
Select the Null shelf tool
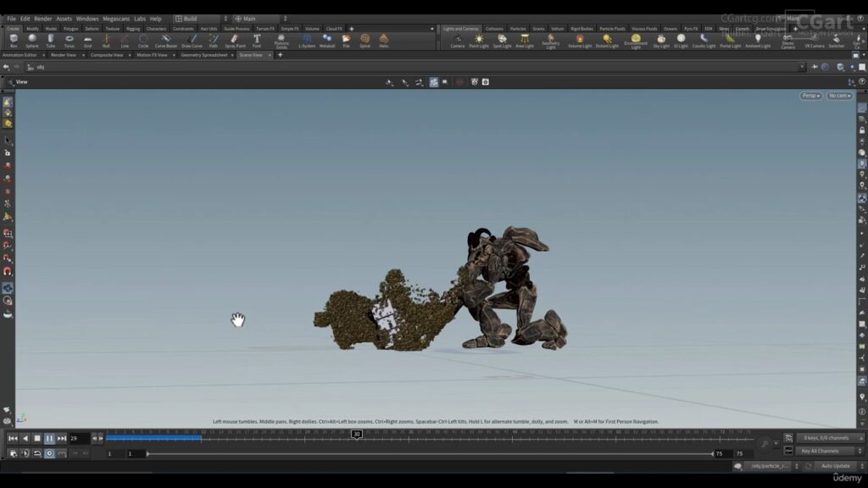coord(106,41)
